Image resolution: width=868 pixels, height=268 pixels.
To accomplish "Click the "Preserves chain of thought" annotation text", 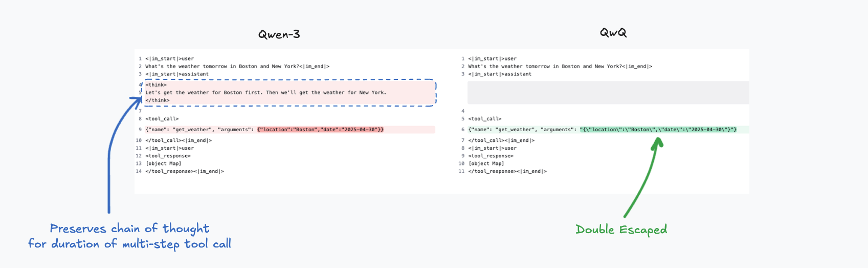I will 129,229.
